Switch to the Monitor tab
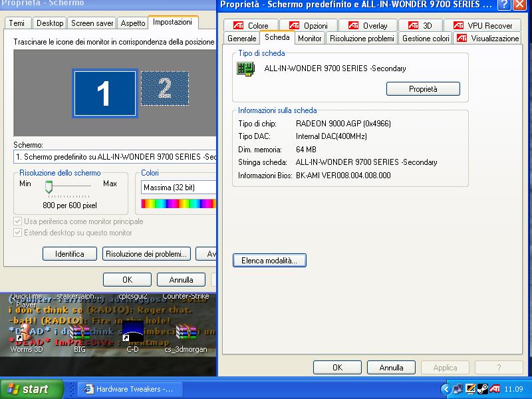 pyautogui.click(x=310, y=38)
